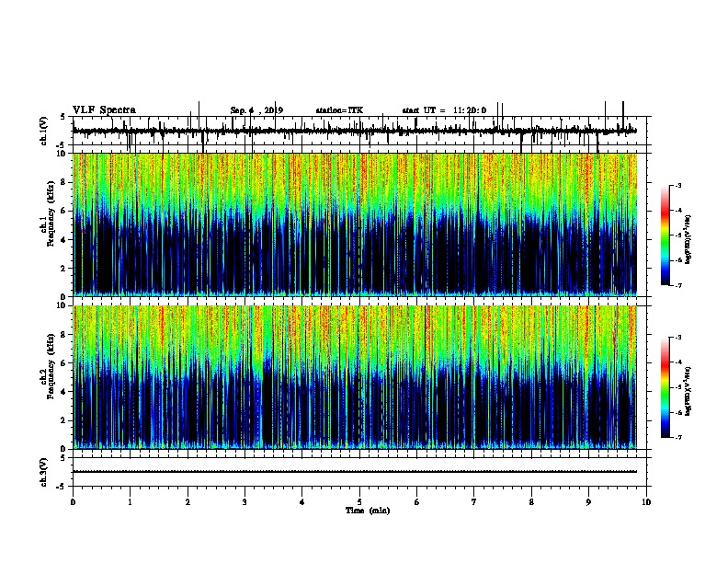
Task: Click the "6" kHz tick of ch.2 spectrogram
Action: [x=63, y=363]
